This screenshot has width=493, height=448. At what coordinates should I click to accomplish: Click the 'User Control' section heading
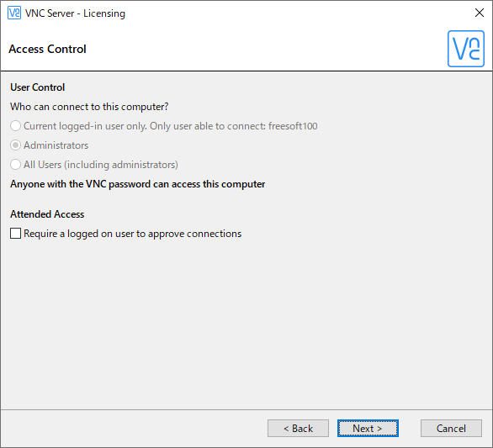tap(37, 87)
